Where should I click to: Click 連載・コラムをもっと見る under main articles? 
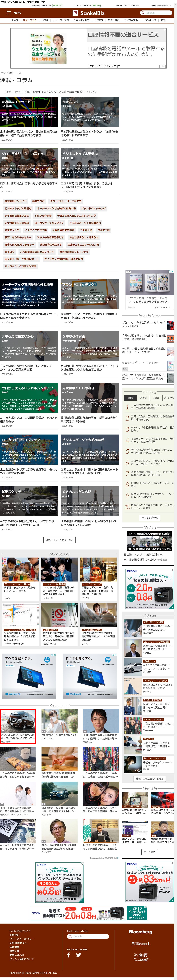click(x=59, y=540)
